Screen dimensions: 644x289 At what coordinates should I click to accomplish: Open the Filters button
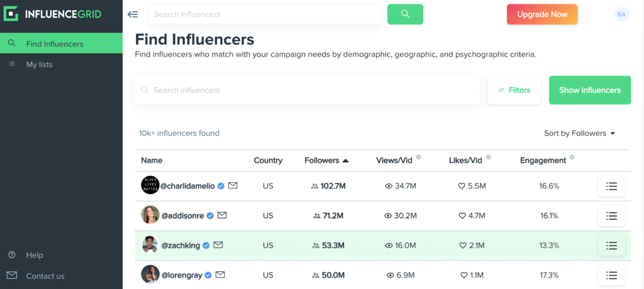pyautogui.click(x=514, y=90)
